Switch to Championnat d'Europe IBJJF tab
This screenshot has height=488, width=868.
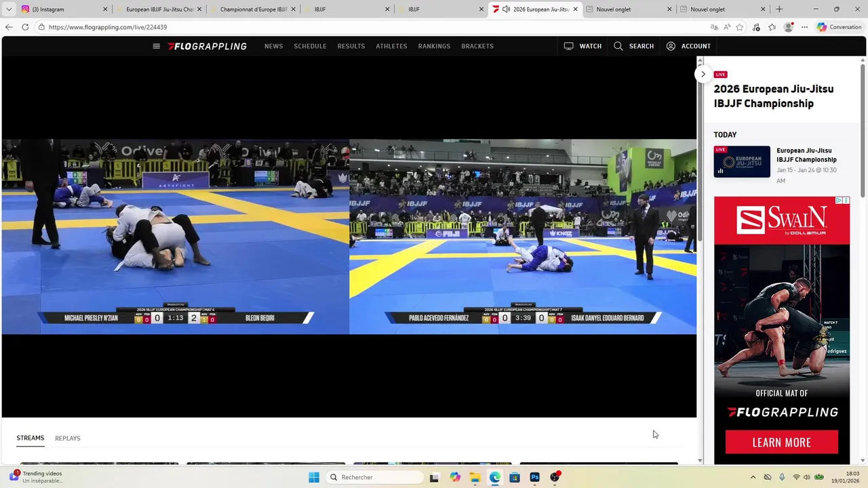pyautogui.click(x=254, y=9)
